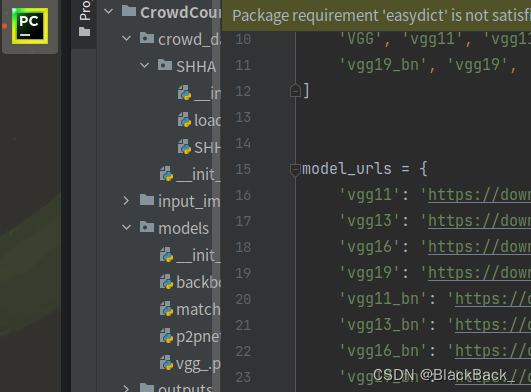Collapse the SHHA folder
The height and width of the screenshot is (392, 531).
tap(144, 65)
